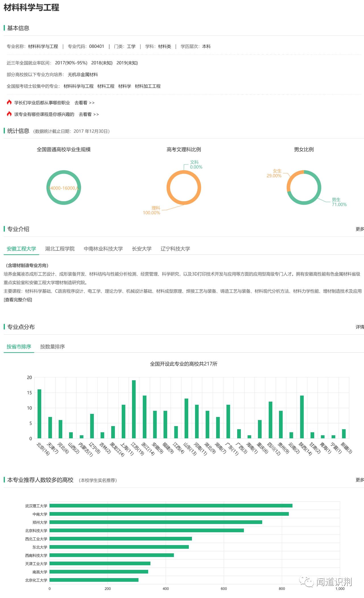
Task: Select the 按省市排序 tab
Action: tap(19, 346)
